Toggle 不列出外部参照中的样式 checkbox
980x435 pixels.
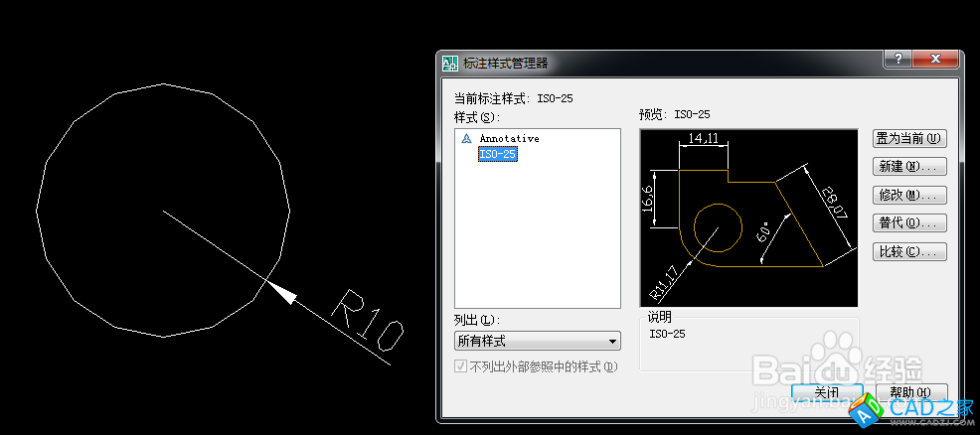click(460, 366)
